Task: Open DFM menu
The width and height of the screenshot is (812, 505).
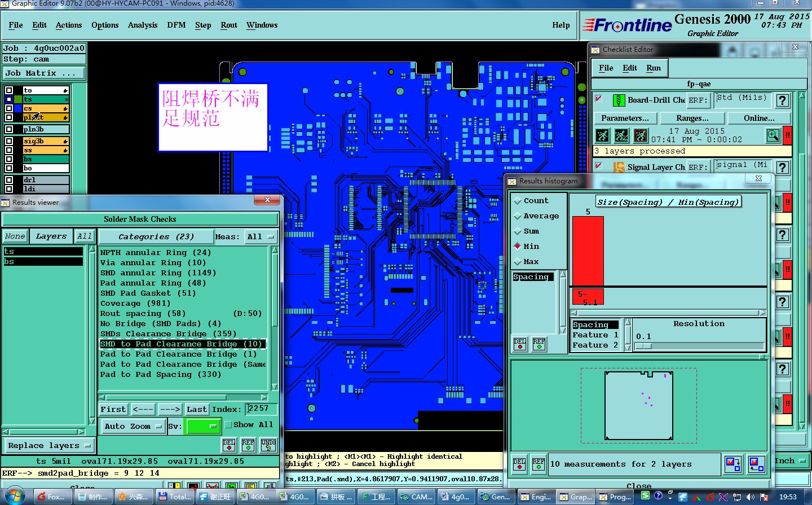Action: (x=176, y=25)
